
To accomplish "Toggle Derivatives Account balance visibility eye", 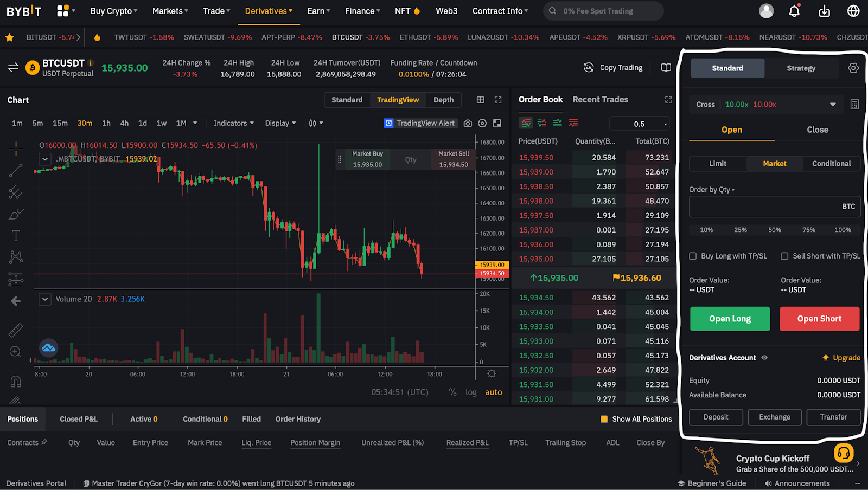I will tap(764, 358).
